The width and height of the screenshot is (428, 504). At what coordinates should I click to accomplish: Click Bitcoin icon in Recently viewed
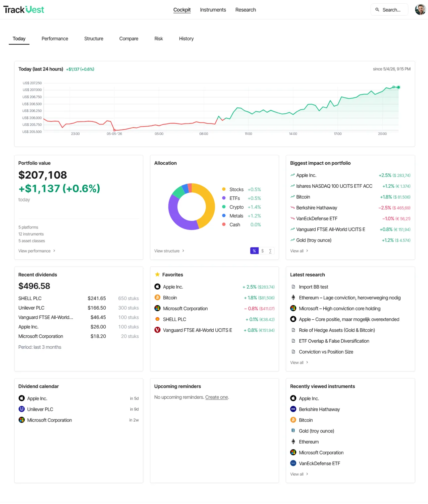(x=293, y=420)
